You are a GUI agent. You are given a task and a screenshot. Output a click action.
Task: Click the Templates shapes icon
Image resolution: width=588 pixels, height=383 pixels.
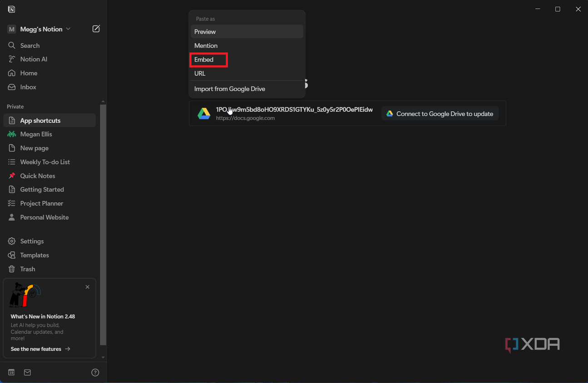[x=12, y=255]
